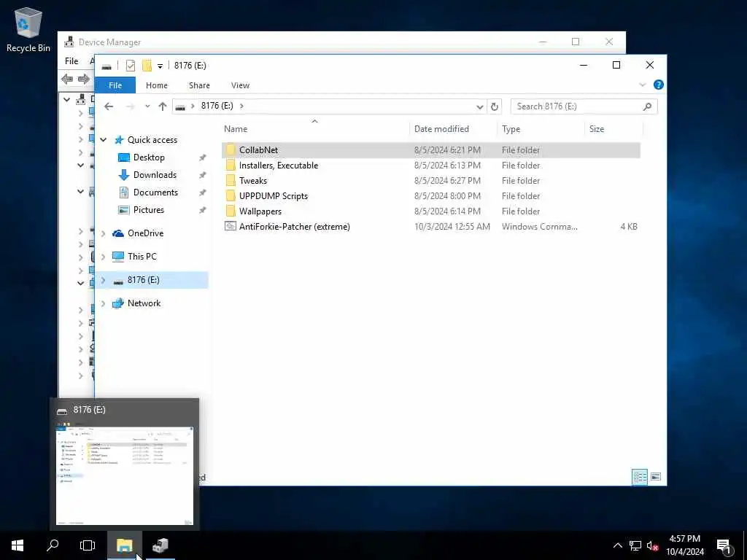747x560 pixels.
Task: Select the UPPDUMP Scripts folder
Action: tap(430, 195)
